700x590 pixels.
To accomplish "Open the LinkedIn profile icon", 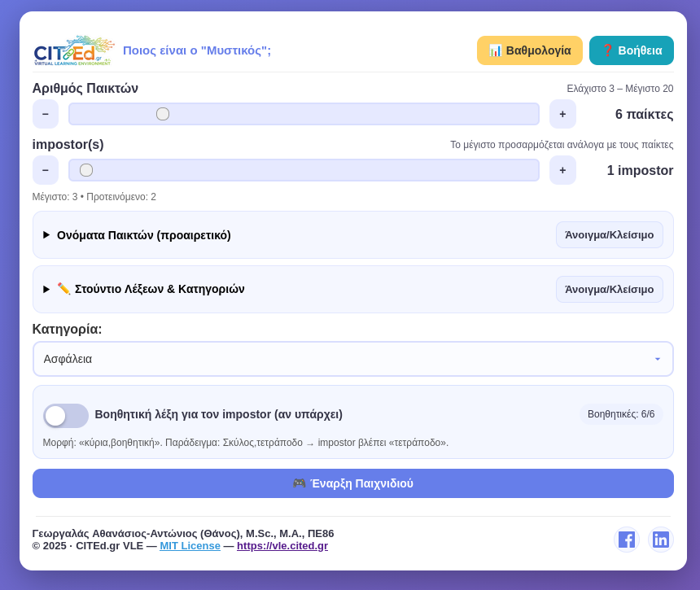I will click(x=661, y=540).
